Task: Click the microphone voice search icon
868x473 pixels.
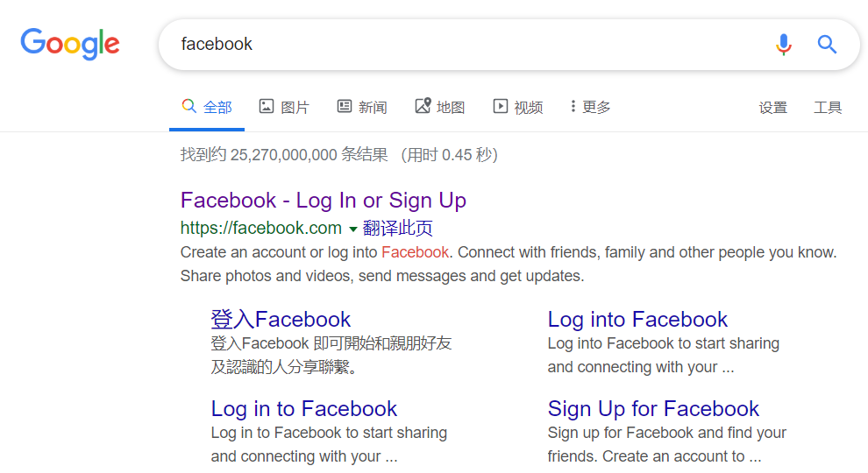Action: (x=784, y=44)
